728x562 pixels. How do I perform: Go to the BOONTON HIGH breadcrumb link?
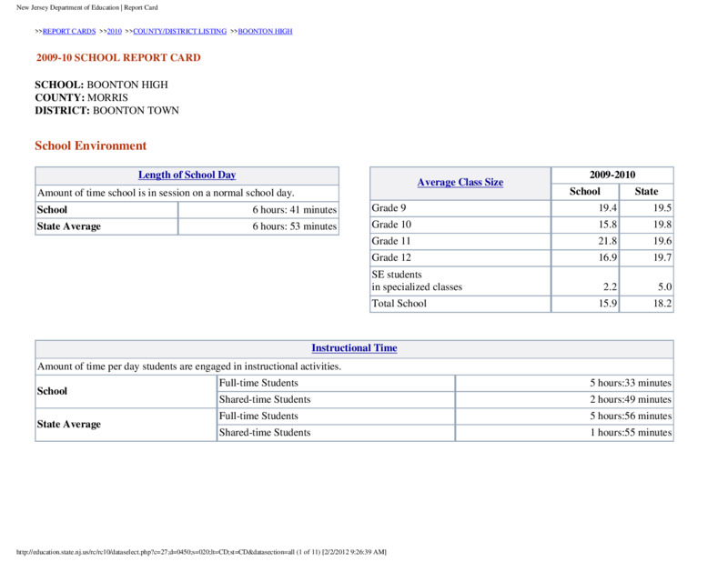(265, 31)
